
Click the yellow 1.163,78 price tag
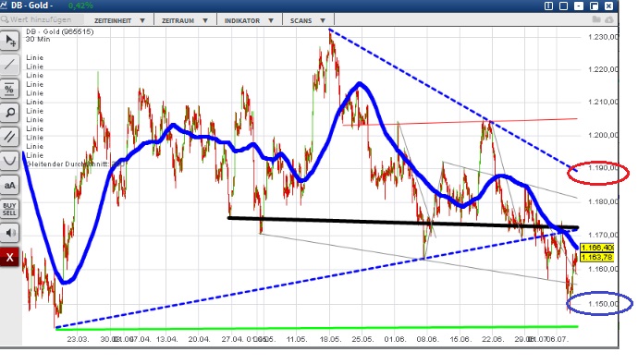click(x=597, y=257)
